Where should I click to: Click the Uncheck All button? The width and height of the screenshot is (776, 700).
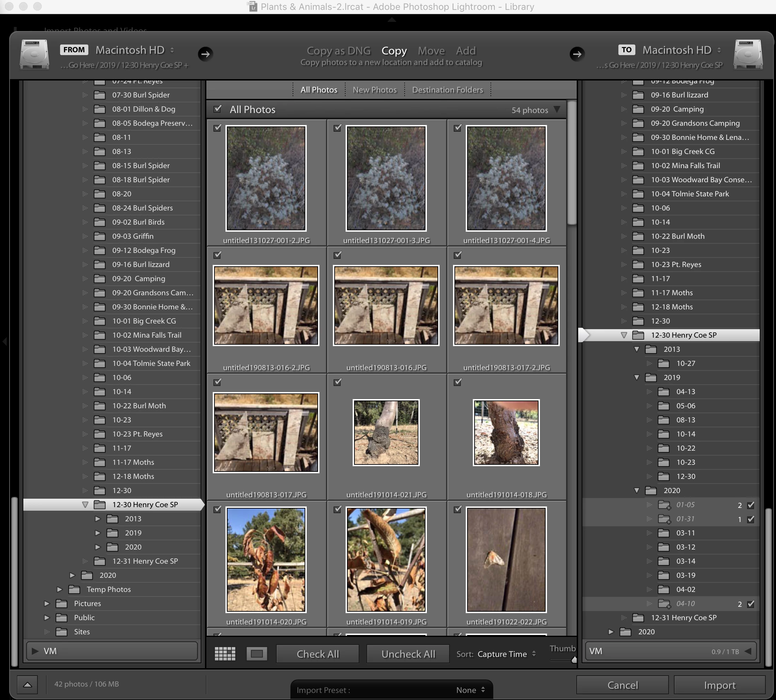tap(408, 654)
